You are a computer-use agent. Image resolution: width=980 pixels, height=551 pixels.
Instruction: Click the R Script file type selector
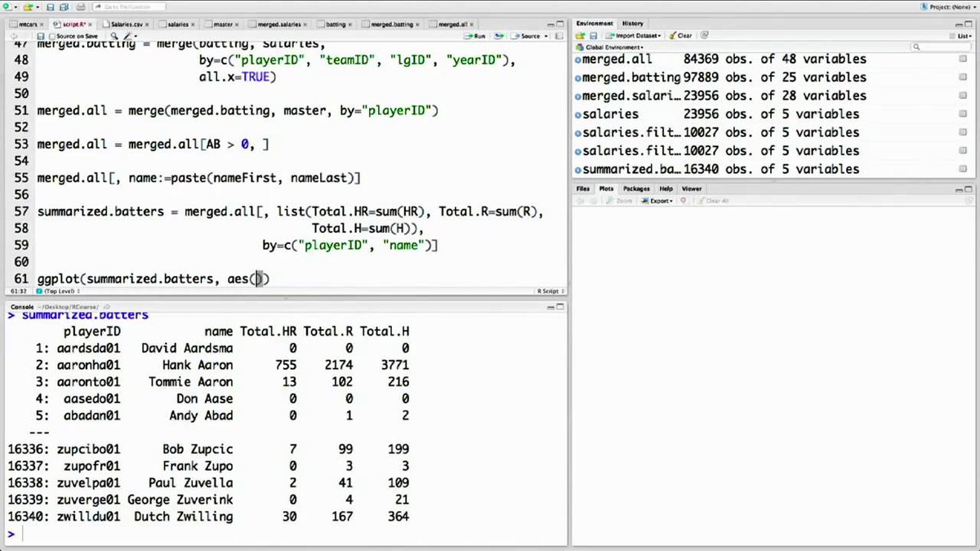pos(550,291)
